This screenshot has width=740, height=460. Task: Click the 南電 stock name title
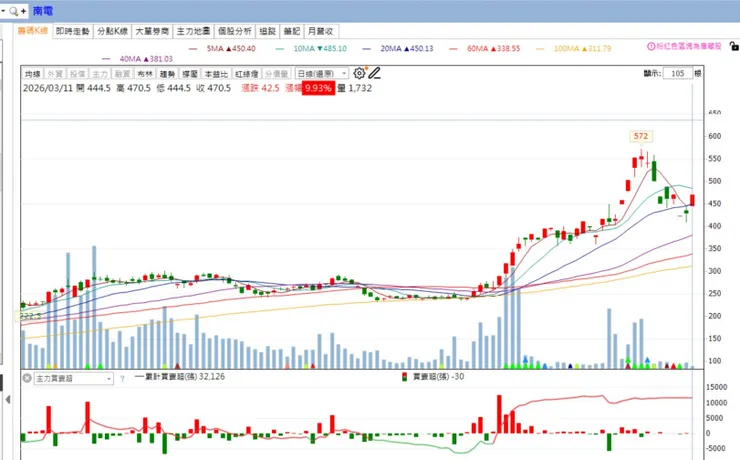tap(43, 11)
